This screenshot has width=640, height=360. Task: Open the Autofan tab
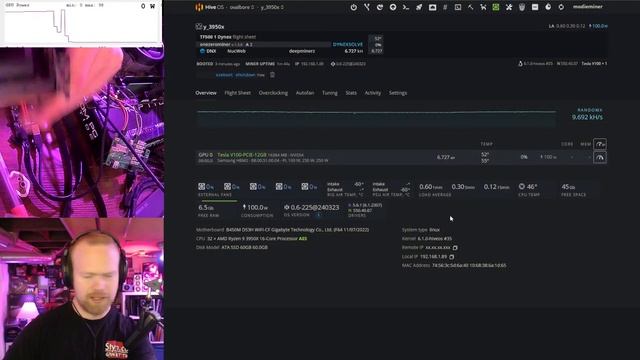click(305, 93)
